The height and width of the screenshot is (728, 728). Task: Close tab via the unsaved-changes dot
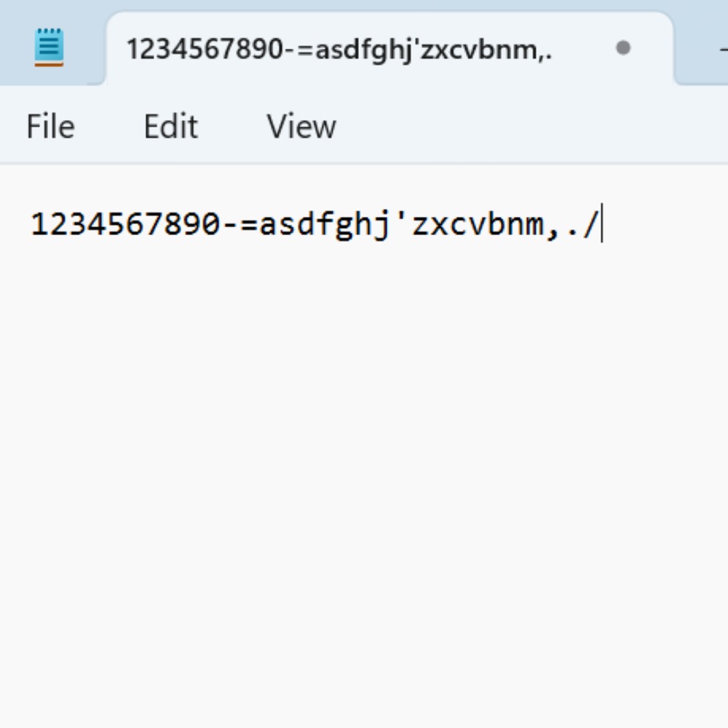point(622,48)
